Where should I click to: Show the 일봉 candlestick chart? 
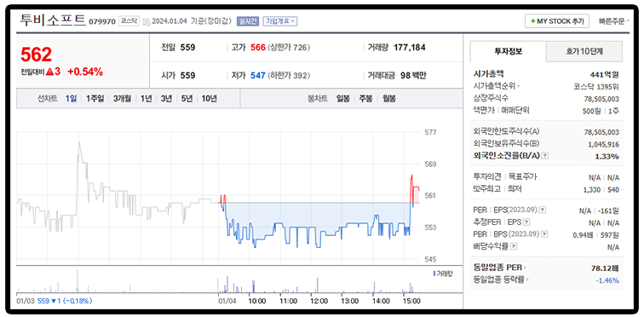[x=342, y=99]
